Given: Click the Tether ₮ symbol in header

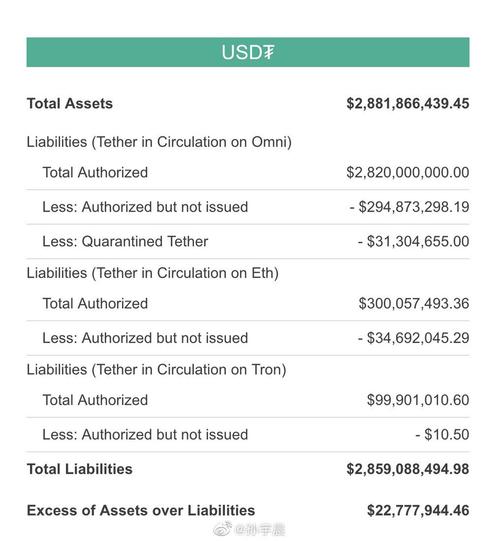Looking at the screenshot, I should 268,52.
